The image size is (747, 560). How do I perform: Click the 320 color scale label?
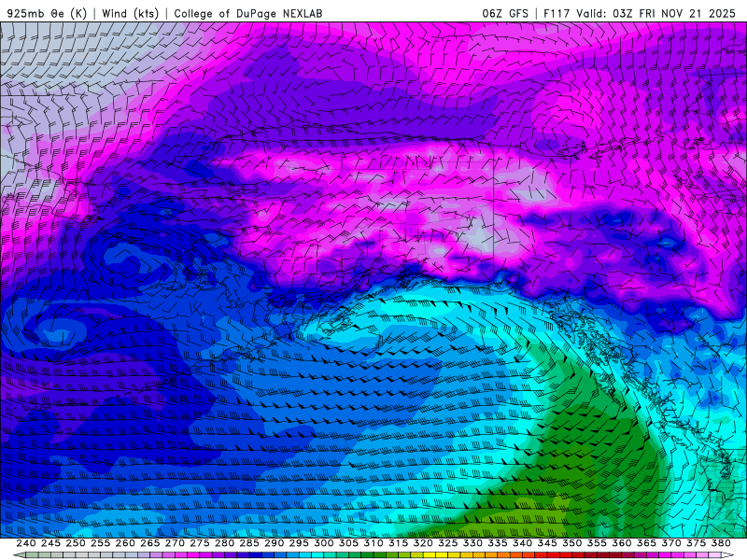(x=423, y=543)
